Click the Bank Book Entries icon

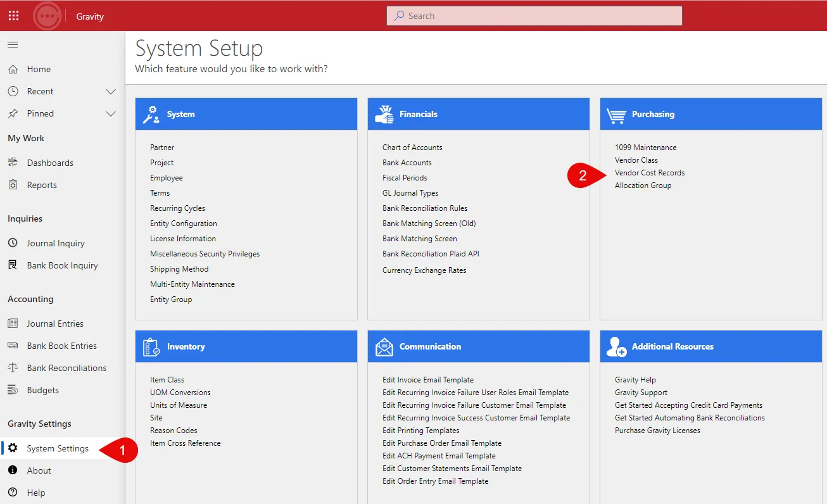pyautogui.click(x=13, y=346)
